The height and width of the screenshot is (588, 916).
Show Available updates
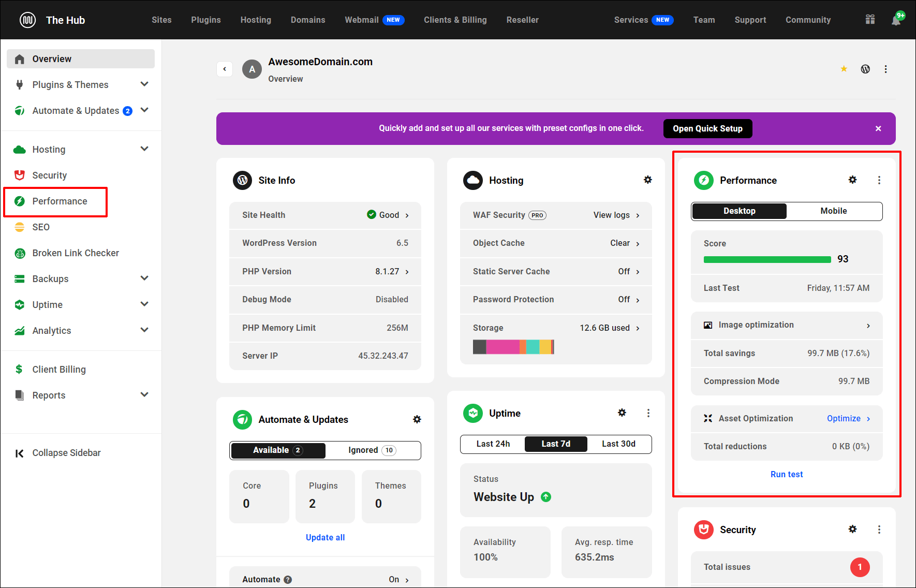pos(278,450)
